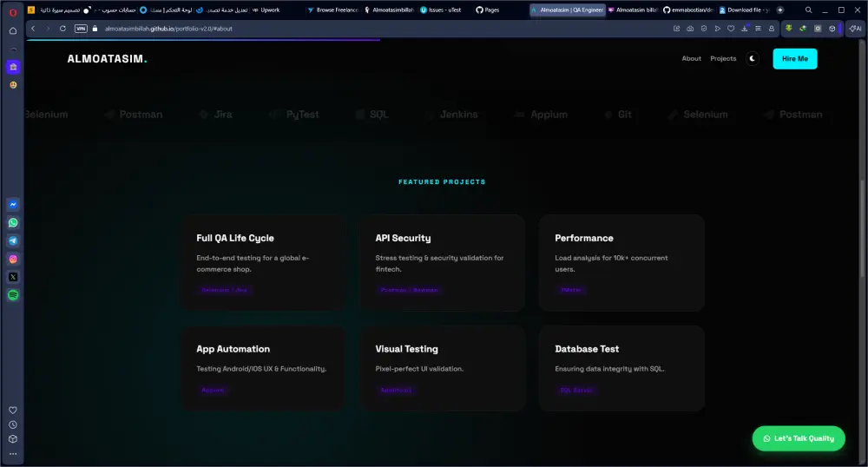Go to the Opera start page home icon
The height and width of the screenshot is (467, 868).
tap(13, 31)
